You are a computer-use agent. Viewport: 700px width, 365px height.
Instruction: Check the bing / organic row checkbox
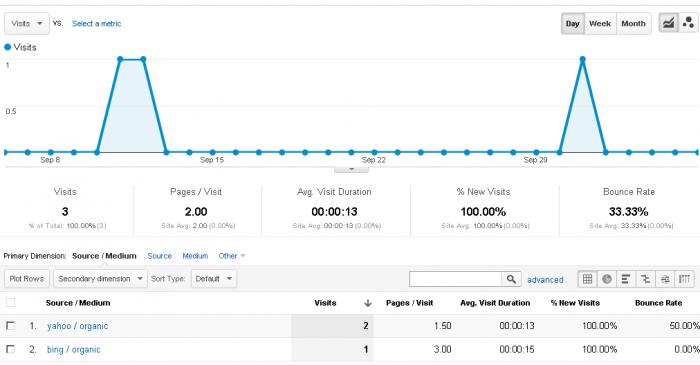[x=11, y=349]
